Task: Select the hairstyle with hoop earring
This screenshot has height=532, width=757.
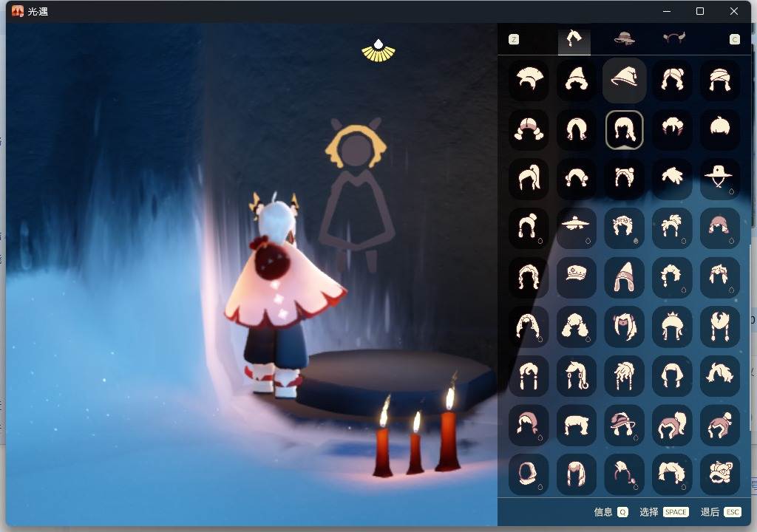Action: 577,375
